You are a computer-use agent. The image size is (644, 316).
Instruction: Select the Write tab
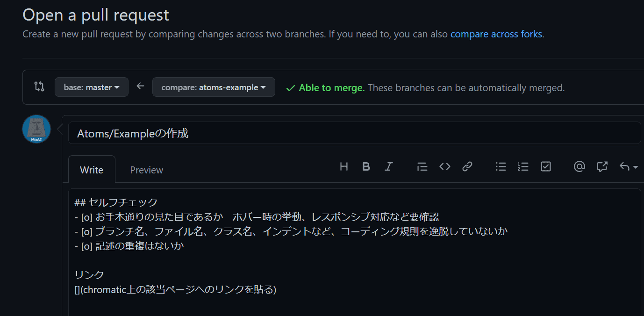coord(92,170)
